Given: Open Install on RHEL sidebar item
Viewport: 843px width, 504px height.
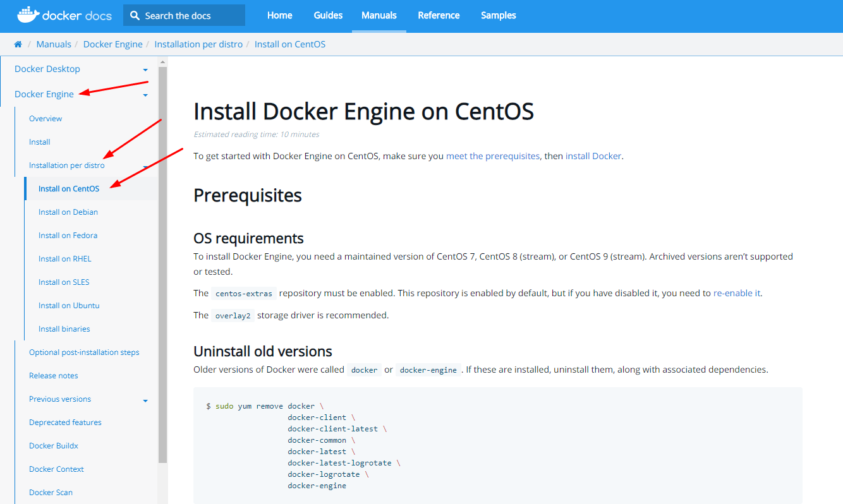Looking at the screenshot, I should point(65,259).
